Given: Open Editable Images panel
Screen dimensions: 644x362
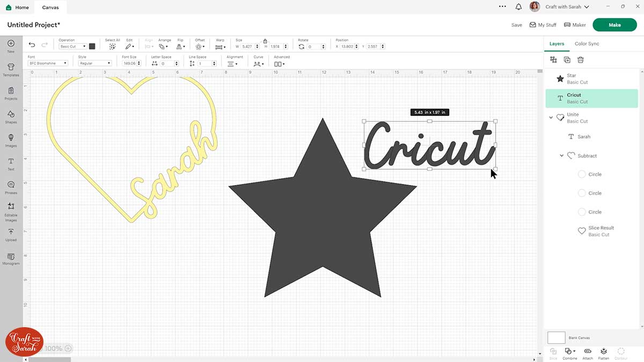Looking at the screenshot, I should (11, 212).
